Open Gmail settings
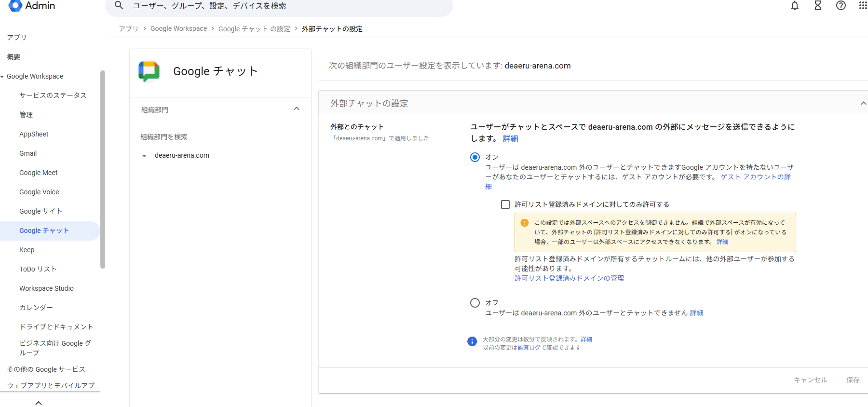This screenshot has height=407, width=868. click(x=28, y=153)
